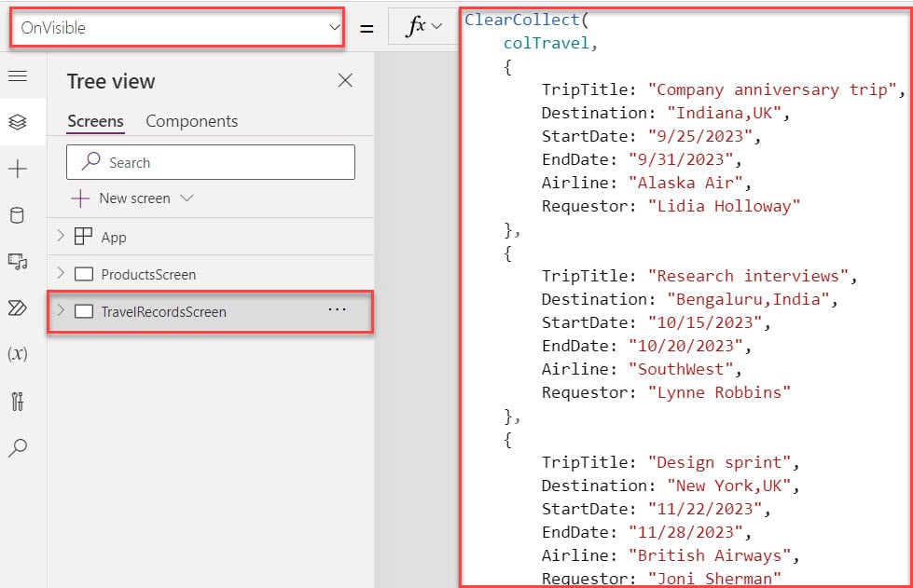Screen dimensions: 913x588
Task: Click "10/20/2023" end date value
Action: coord(685,346)
